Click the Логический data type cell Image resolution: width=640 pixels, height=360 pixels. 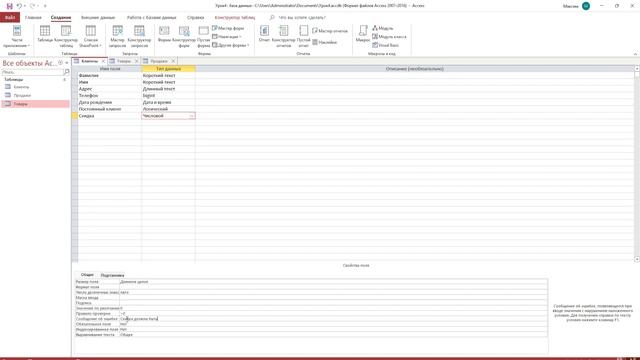pos(168,109)
